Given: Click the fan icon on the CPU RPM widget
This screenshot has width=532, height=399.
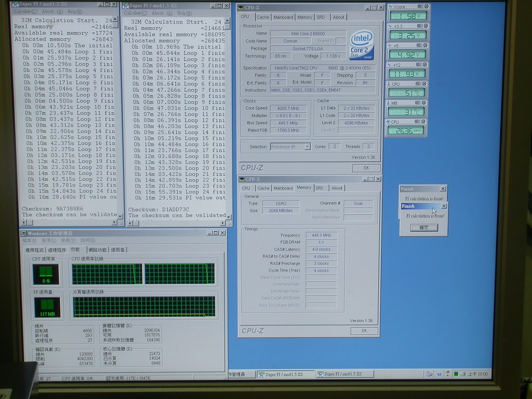Looking at the screenshot, I should (388, 122).
